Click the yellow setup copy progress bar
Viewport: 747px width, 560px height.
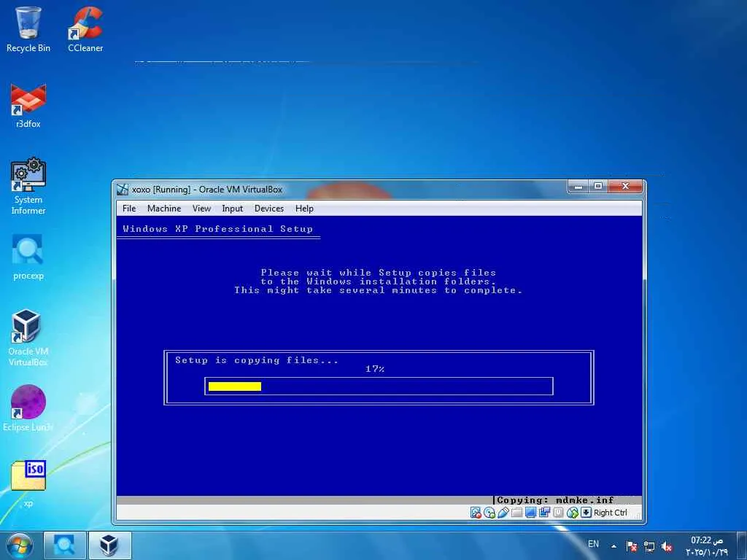[379, 386]
